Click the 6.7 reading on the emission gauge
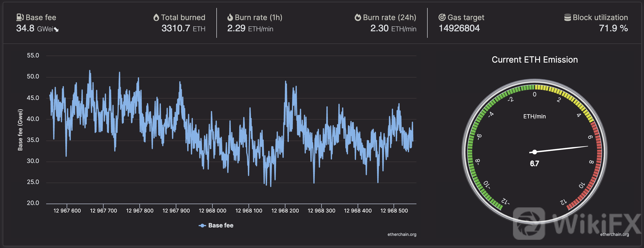 tap(534, 163)
